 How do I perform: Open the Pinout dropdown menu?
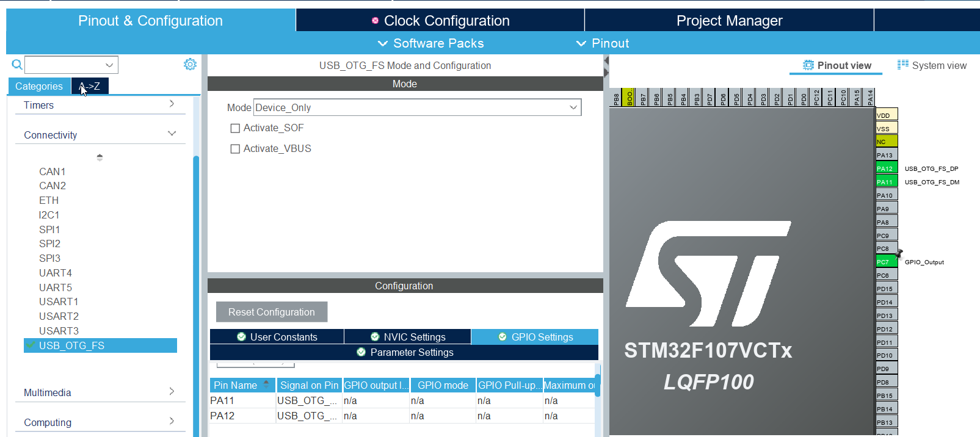pyautogui.click(x=603, y=43)
